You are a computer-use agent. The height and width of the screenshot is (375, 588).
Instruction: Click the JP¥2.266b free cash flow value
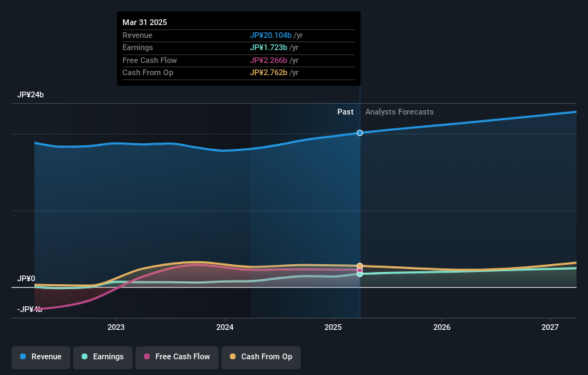(x=269, y=60)
